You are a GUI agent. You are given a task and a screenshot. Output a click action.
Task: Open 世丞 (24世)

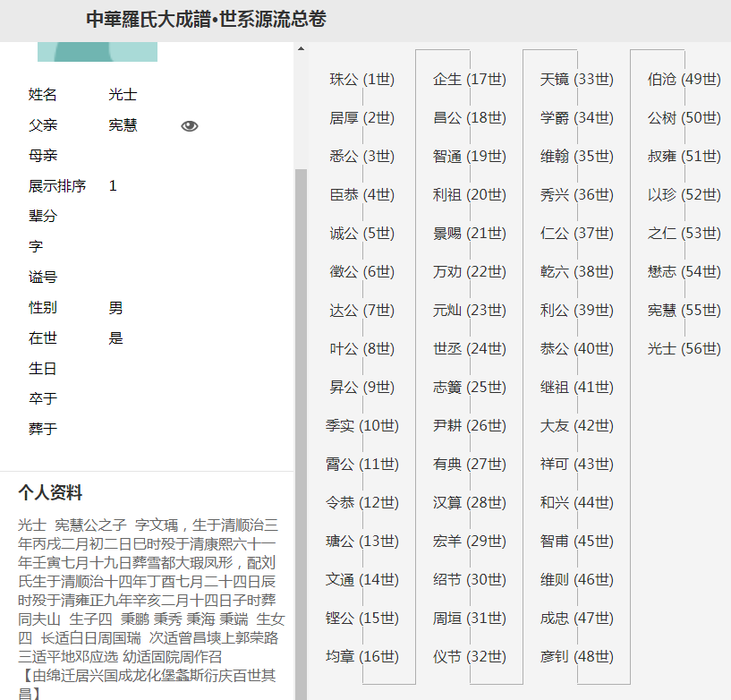click(x=470, y=349)
